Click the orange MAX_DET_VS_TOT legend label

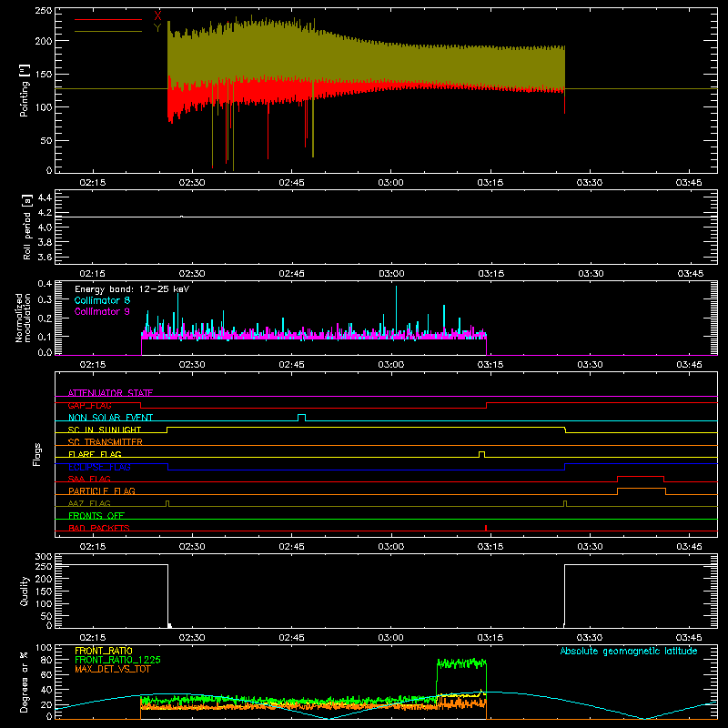[x=113, y=669]
